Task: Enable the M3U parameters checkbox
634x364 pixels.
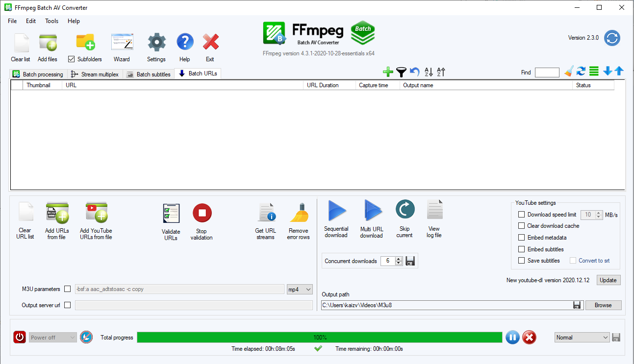Action: tap(68, 289)
